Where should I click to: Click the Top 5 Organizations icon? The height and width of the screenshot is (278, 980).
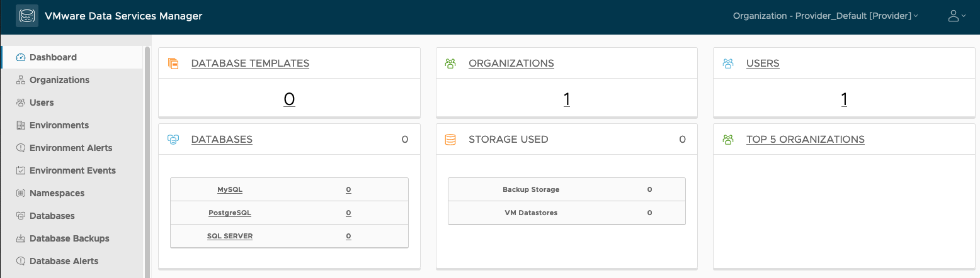[x=728, y=140]
